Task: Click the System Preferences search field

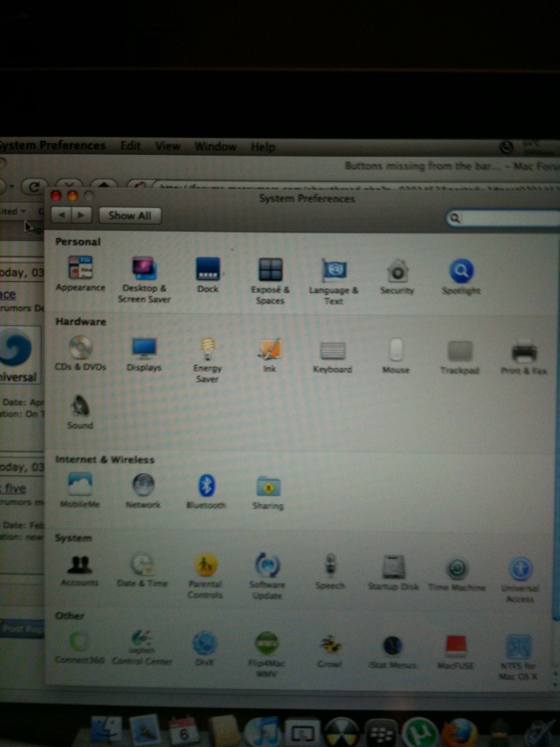Action: click(x=503, y=218)
